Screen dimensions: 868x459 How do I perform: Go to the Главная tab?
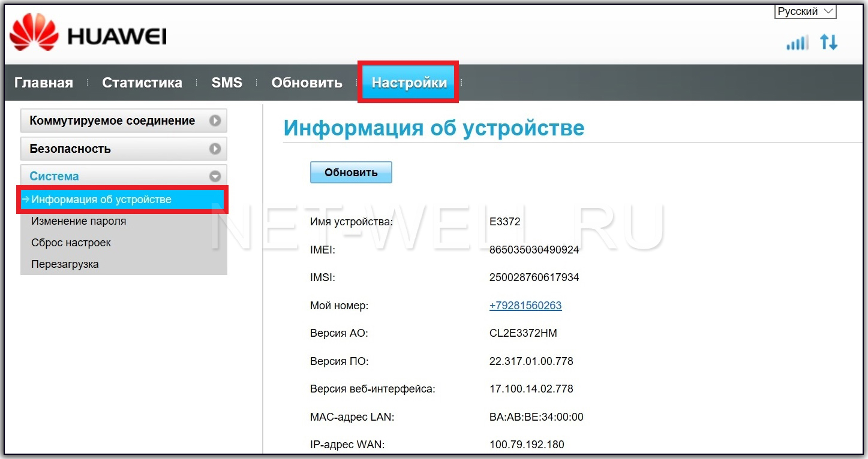(44, 83)
